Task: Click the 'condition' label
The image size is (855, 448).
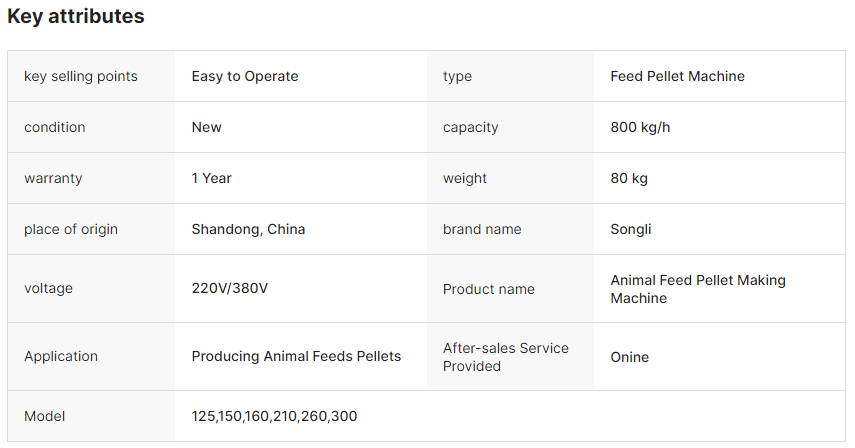Action: click(x=55, y=127)
